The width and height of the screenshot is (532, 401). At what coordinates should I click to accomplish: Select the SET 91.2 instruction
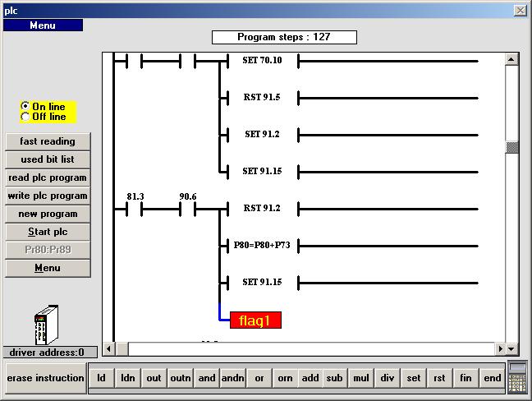coord(262,135)
